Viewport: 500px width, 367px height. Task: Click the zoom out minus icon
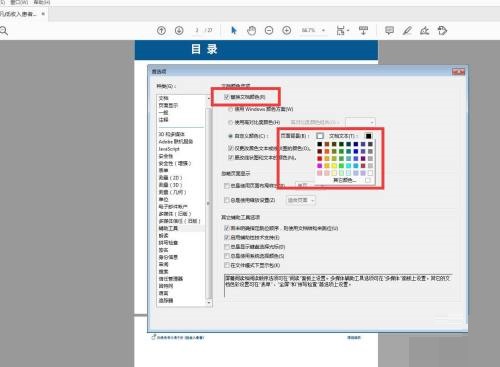point(269,31)
